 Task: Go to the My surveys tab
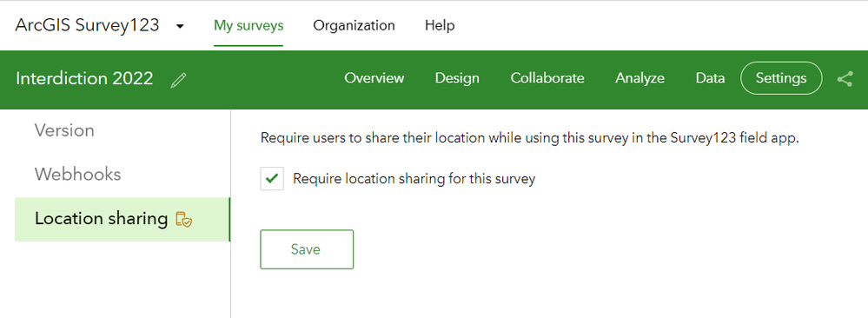click(248, 25)
